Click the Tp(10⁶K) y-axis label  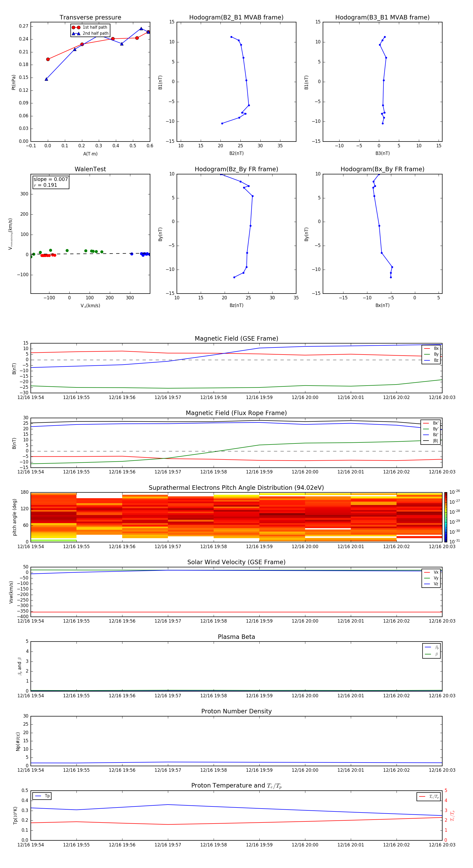(15, 815)
